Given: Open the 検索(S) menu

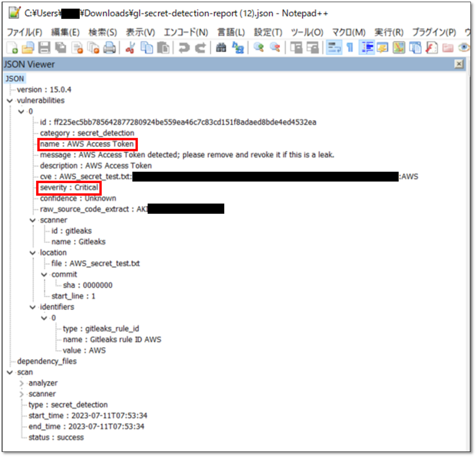Looking at the screenshot, I should 103,32.
